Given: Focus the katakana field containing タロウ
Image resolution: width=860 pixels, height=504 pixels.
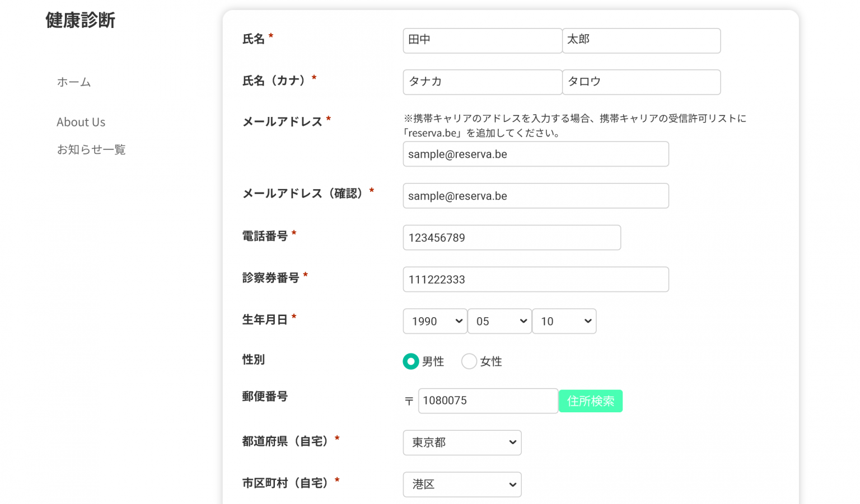Looking at the screenshot, I should tap(641, 82).
